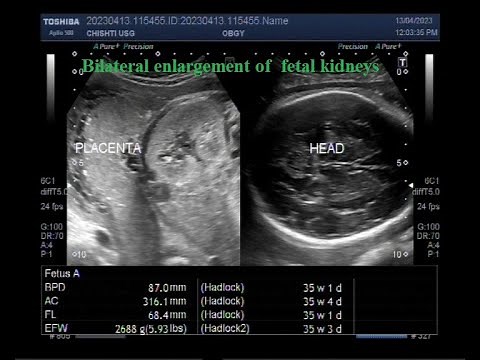Click DR:70 value beside head image
Screen dimensions: 480x360
(428, 236)
